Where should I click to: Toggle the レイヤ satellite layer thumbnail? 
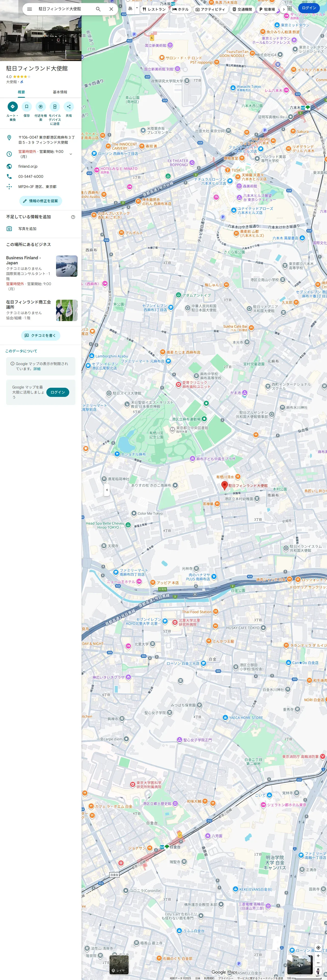(x=119, y=964)
